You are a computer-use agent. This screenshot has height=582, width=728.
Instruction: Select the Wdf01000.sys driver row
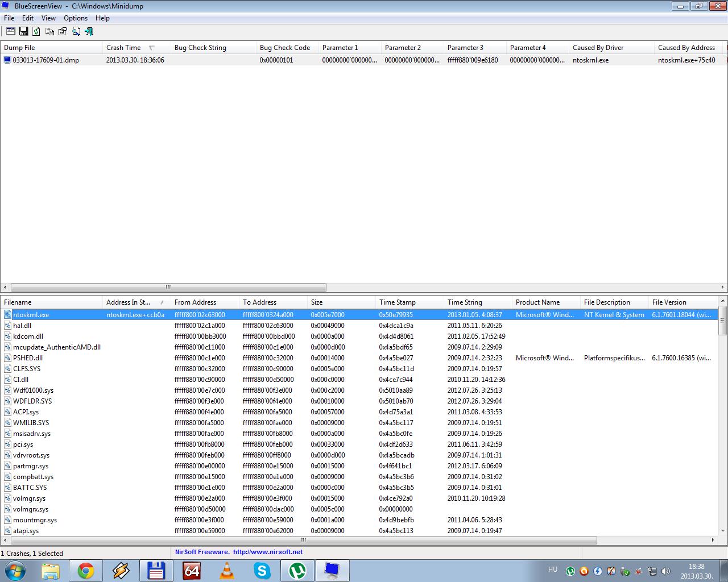(359, 390)
